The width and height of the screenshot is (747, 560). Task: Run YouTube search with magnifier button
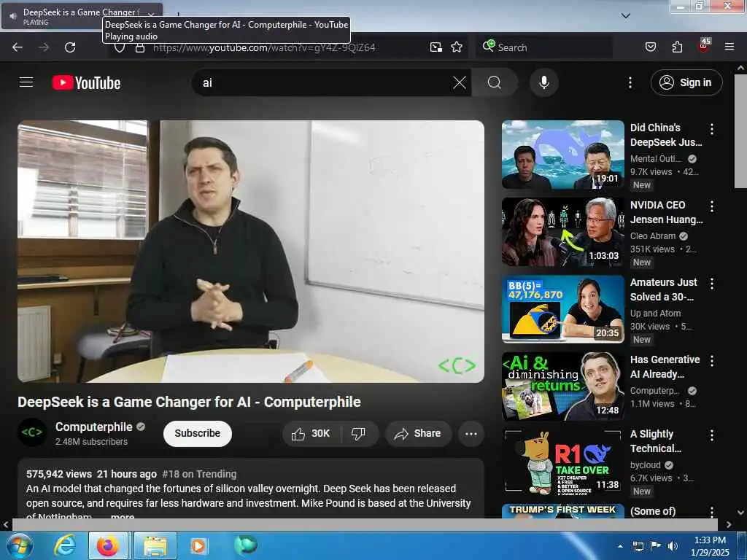[494, 83]
